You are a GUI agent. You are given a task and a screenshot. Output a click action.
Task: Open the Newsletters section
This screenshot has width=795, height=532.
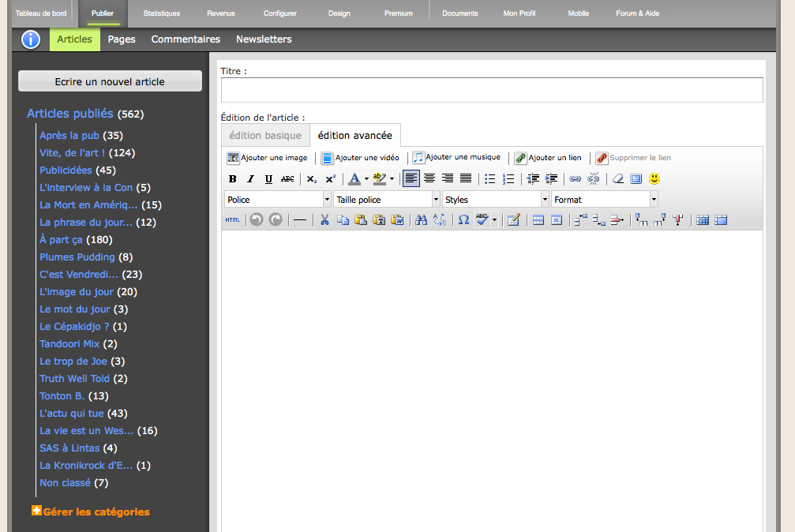click(x=264, y=39)
